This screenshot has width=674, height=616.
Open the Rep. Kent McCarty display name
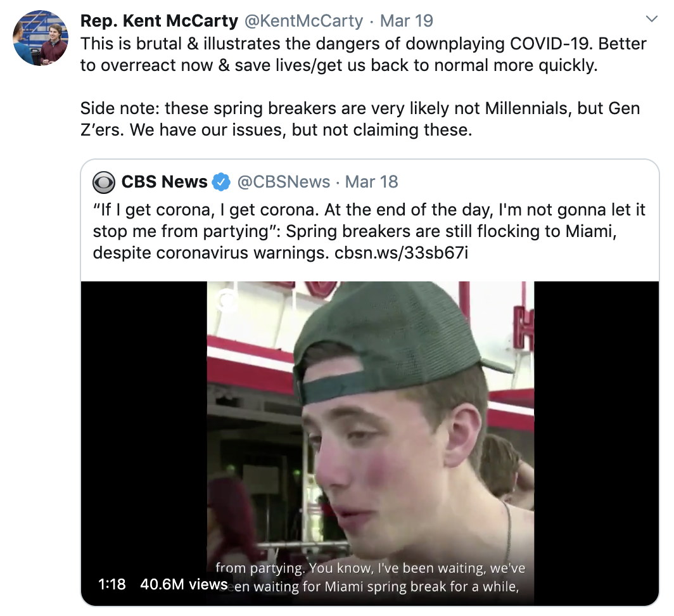pos(159,21)
